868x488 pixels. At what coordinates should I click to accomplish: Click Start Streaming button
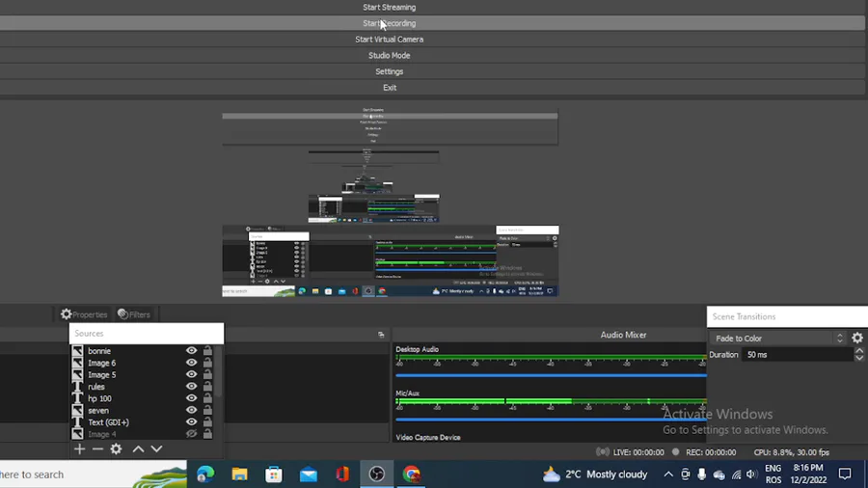pyautogui.click(x=390, y=7)
